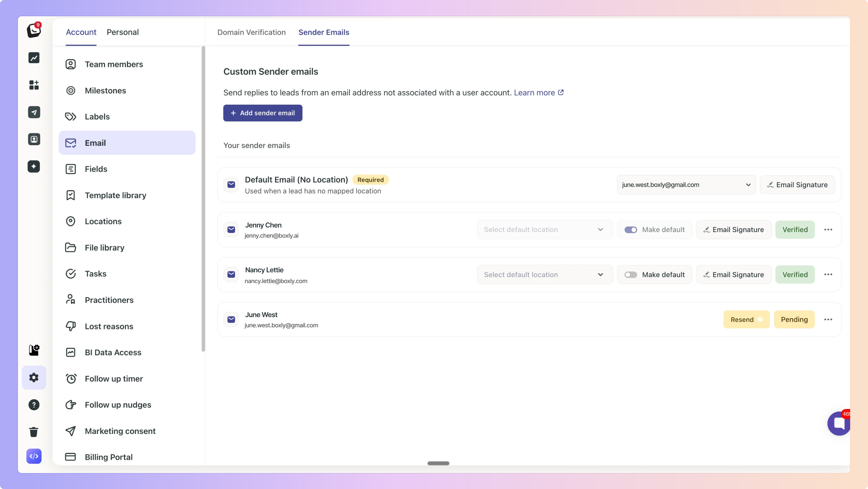Viewport: 868px width, 489px height.
Task: Enable Make default toggle for Nancy Lettie
Action: [x=630, y=275]
